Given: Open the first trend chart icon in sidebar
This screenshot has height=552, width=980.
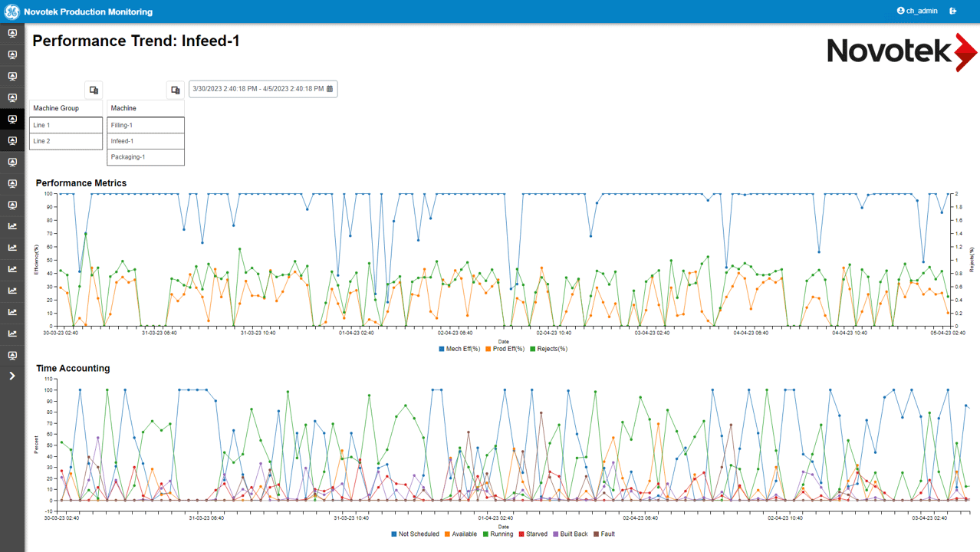Looking at the screenshot, I should tap(12, 226).
